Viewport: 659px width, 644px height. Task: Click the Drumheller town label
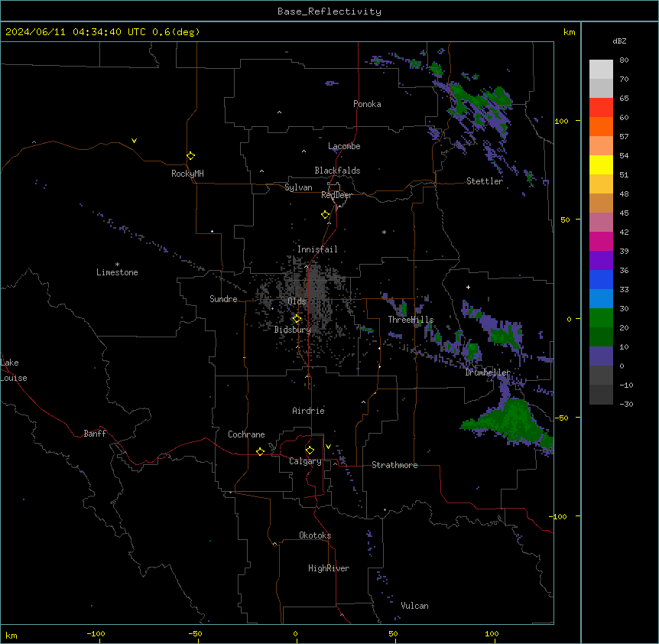click(x=488, y=372)
